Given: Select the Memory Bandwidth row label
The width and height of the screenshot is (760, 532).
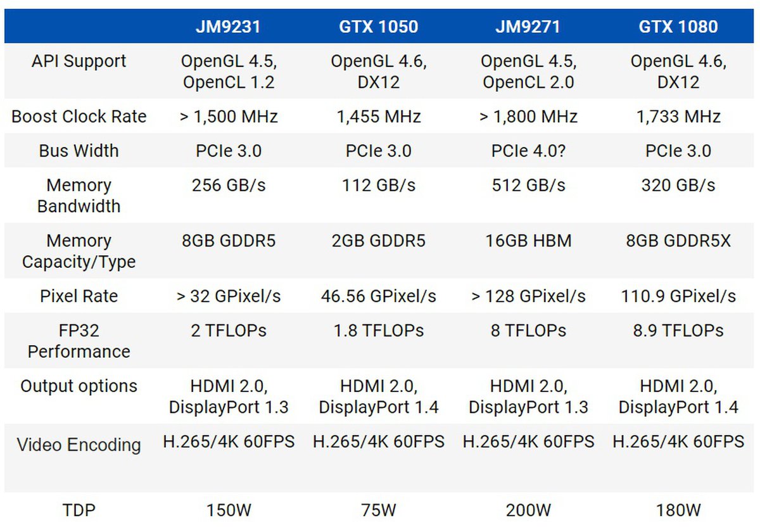Looking at the screenshot, I should (x=79, y=196).
